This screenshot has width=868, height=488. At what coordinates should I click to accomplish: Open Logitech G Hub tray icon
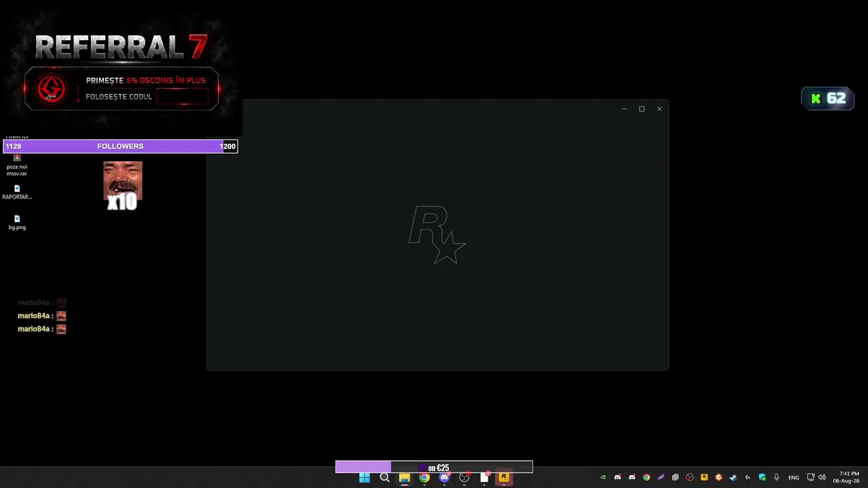(747, 477)
